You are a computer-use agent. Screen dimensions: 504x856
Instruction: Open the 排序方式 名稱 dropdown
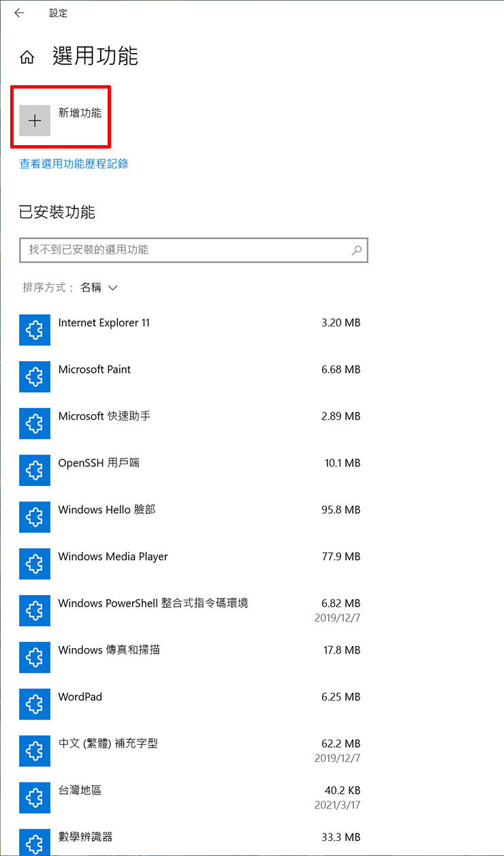tap(99, 287)
